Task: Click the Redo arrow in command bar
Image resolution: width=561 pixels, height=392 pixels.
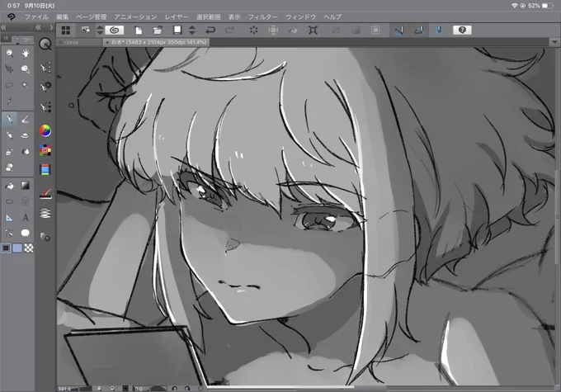Action: pyautogui.click(x=229, y=30)
